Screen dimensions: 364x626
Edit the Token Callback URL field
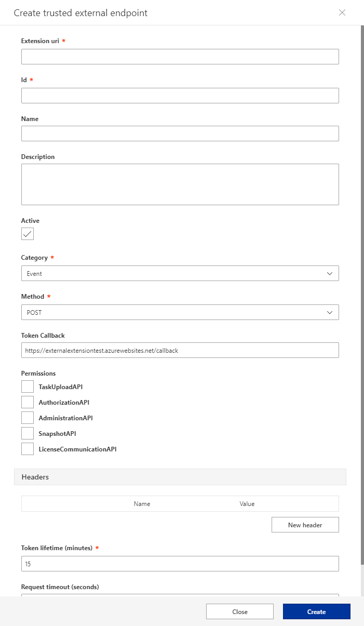(180, 350)
